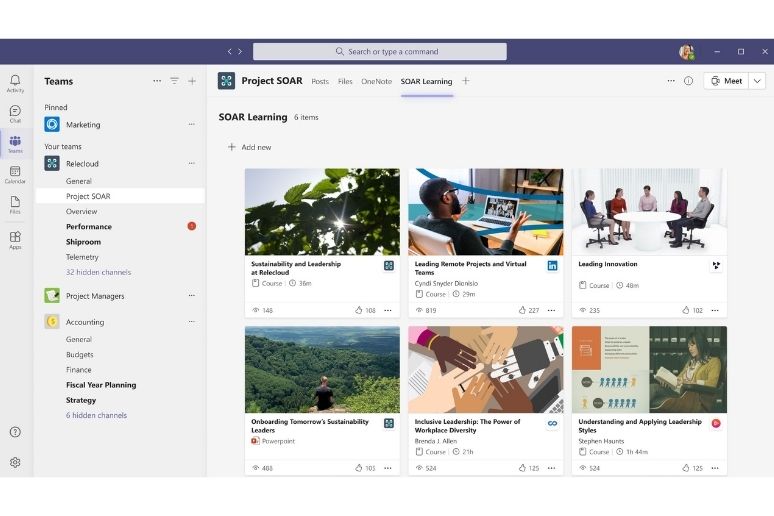Start a meeting with Meet button

click(726, 81)
